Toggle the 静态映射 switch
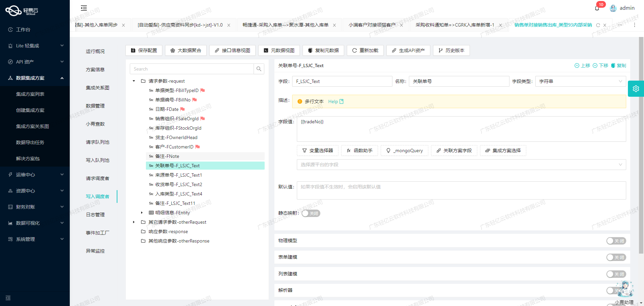This screenshot has width=644, height=306. pos(311,213)
